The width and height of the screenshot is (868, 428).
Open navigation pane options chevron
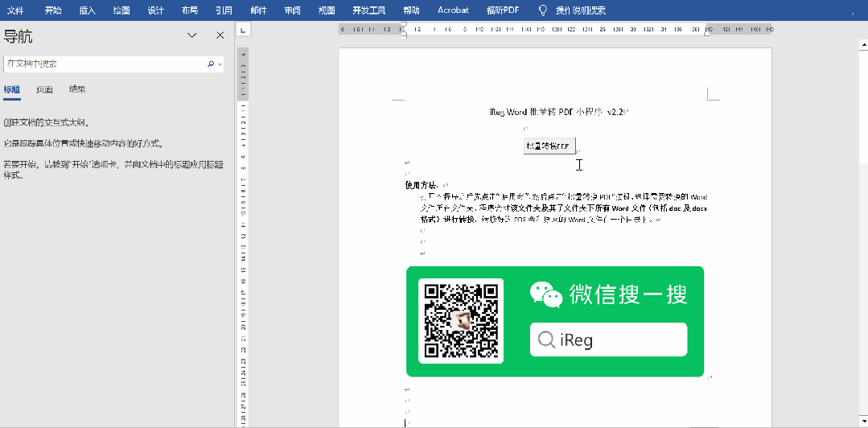click(192, 35)
